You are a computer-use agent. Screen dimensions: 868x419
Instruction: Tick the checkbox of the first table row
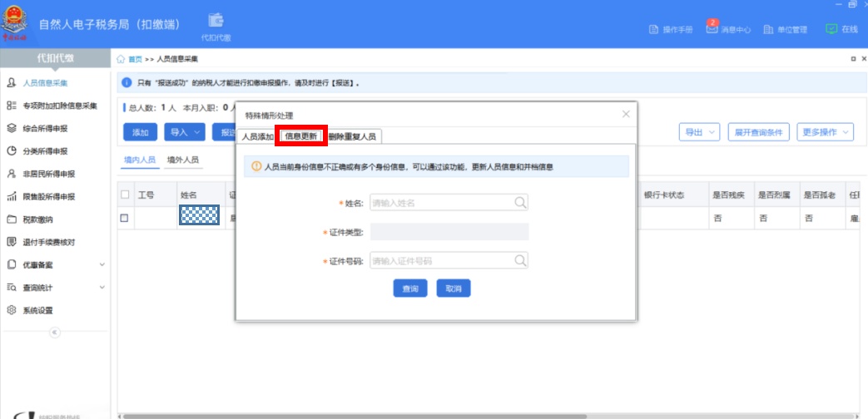click(x=125, y=218)
